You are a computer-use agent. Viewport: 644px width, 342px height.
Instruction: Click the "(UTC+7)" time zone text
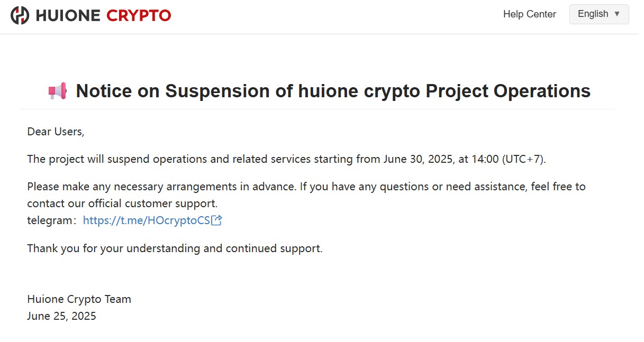click(523, 159)
